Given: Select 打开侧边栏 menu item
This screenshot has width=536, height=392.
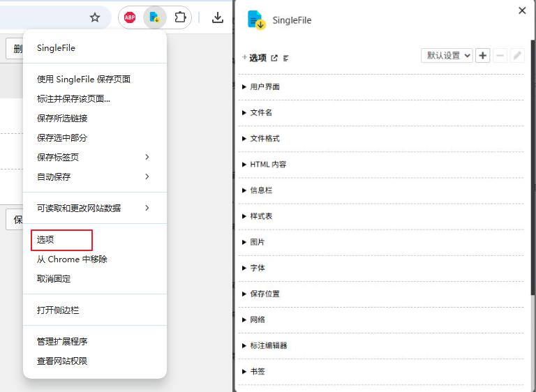Looking at the screenshot, I should [95, 310].
